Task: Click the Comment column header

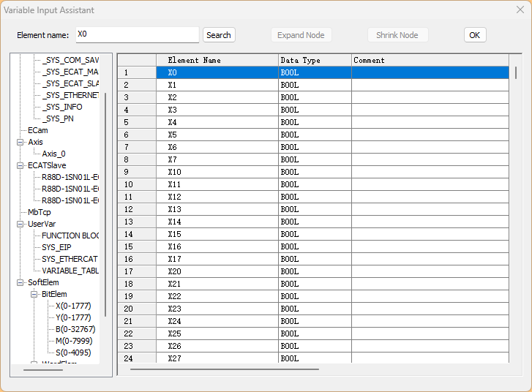Action: tap(430, 61)
